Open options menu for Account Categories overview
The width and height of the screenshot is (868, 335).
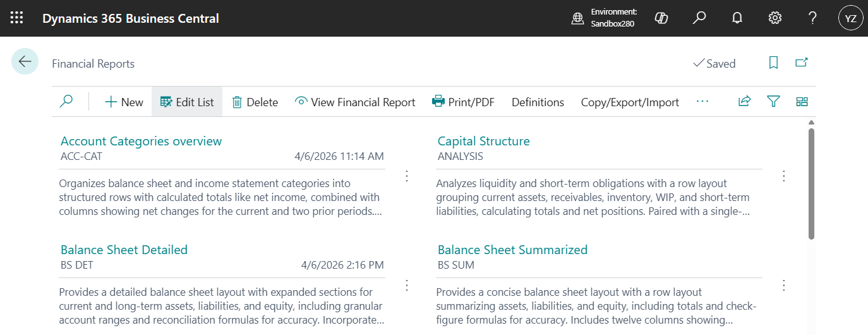coord(407,176)
